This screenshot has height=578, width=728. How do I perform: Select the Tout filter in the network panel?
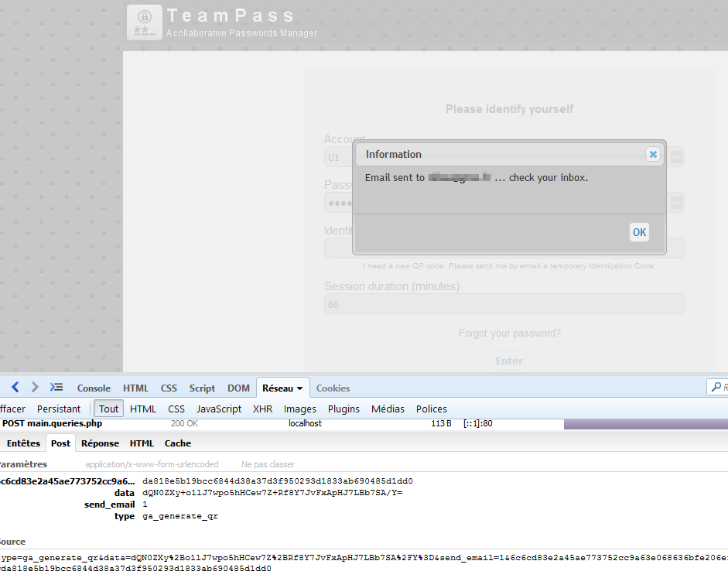pos(108,408)
